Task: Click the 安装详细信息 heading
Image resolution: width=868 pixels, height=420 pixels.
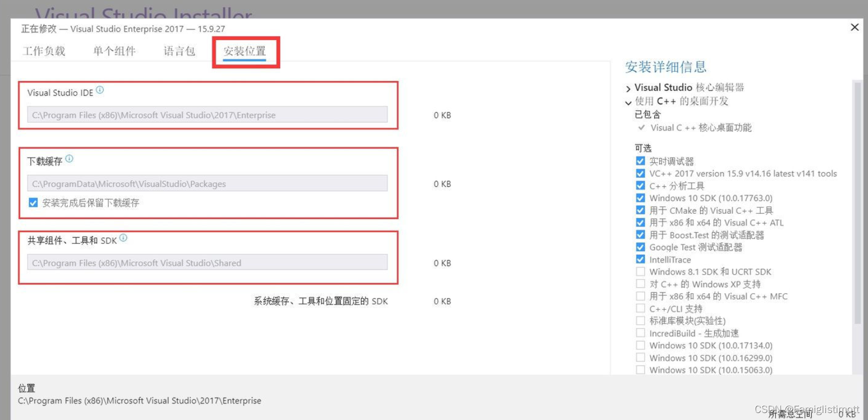Action: (666, 67)
